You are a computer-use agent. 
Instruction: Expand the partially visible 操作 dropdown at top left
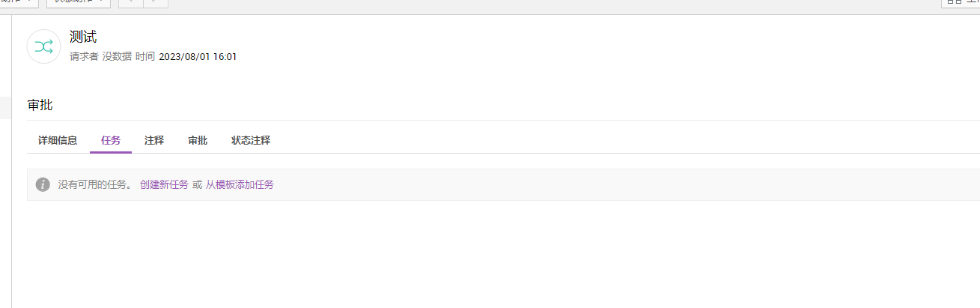pyautogui.click(x=18, y=3)
